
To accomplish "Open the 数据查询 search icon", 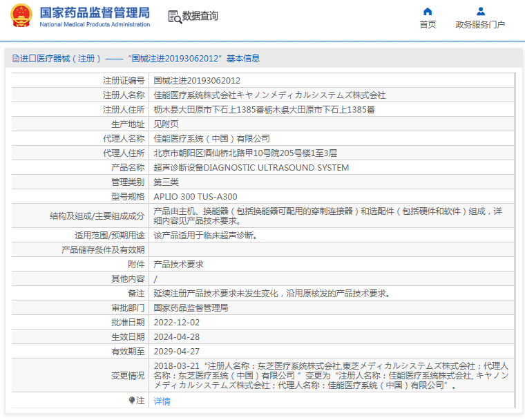I will coord(175,17).
